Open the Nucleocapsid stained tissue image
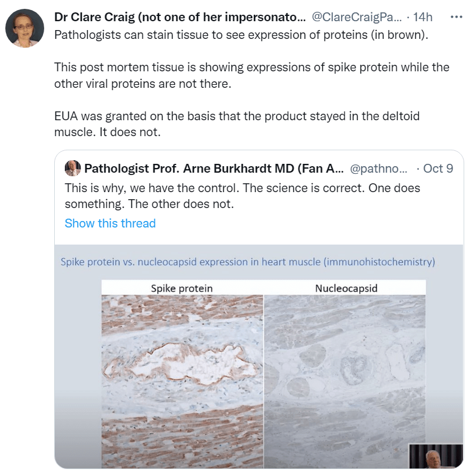Screen dimensions: 476x475 click(x=345, y=377)
